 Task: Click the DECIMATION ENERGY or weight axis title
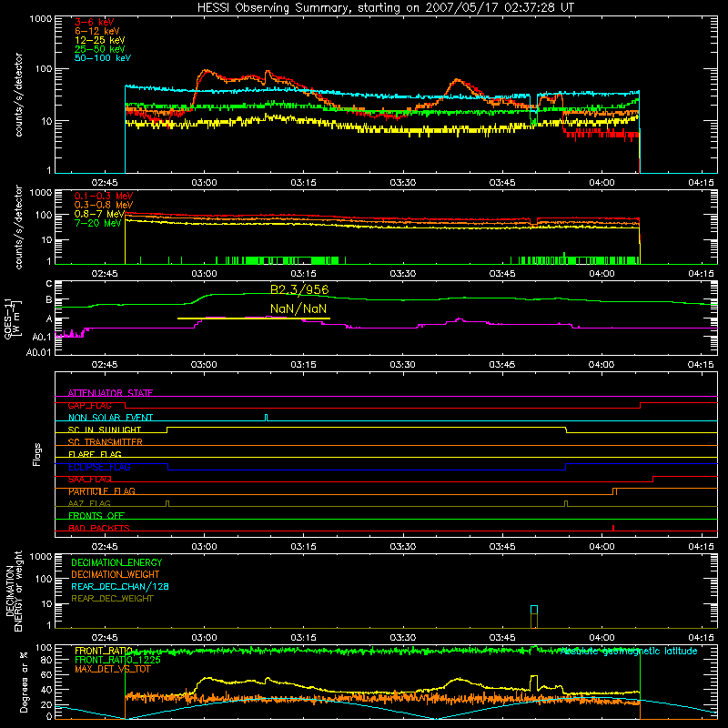click(x=14, y=591)
